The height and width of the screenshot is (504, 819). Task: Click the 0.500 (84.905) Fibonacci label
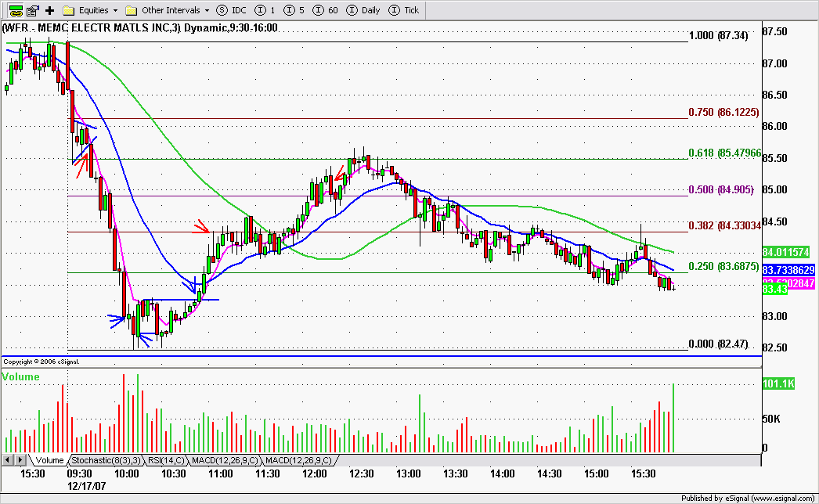(x=721, y=189)
